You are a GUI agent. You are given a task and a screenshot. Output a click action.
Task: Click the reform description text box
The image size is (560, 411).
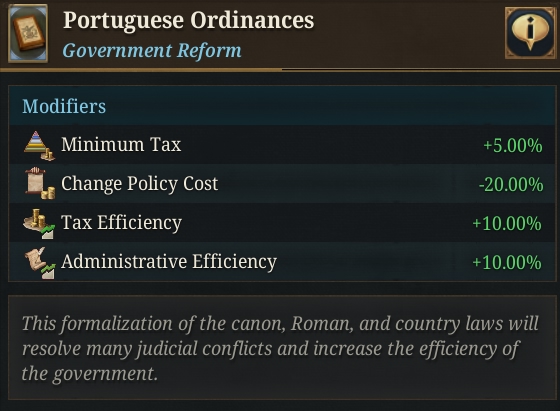click(282, 347)
